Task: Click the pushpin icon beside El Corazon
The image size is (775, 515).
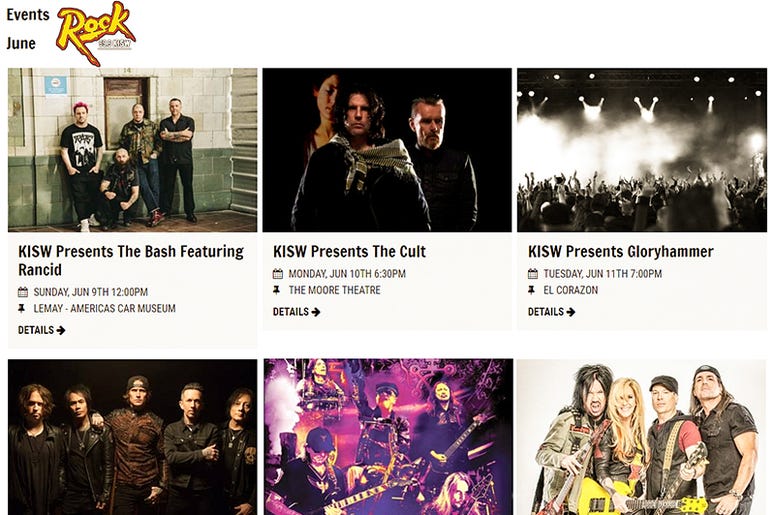Action: pyautogui.click(x=531, y=290)
